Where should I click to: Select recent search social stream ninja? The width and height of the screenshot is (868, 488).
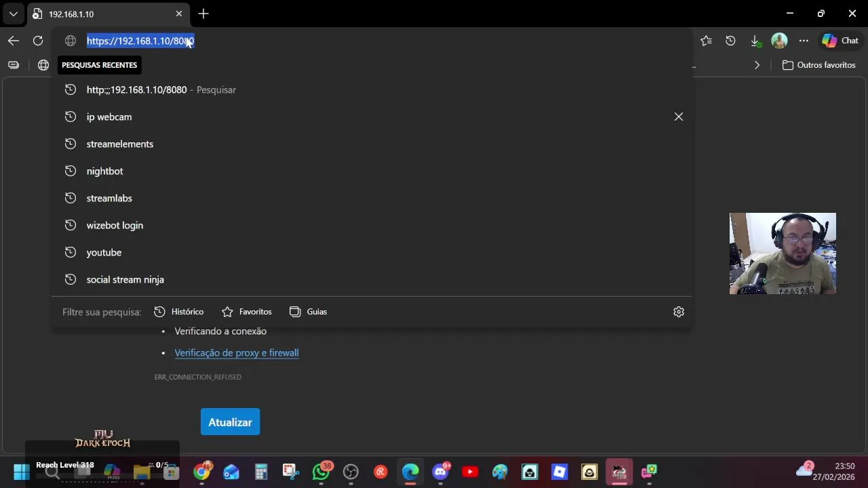click(372, 279)
